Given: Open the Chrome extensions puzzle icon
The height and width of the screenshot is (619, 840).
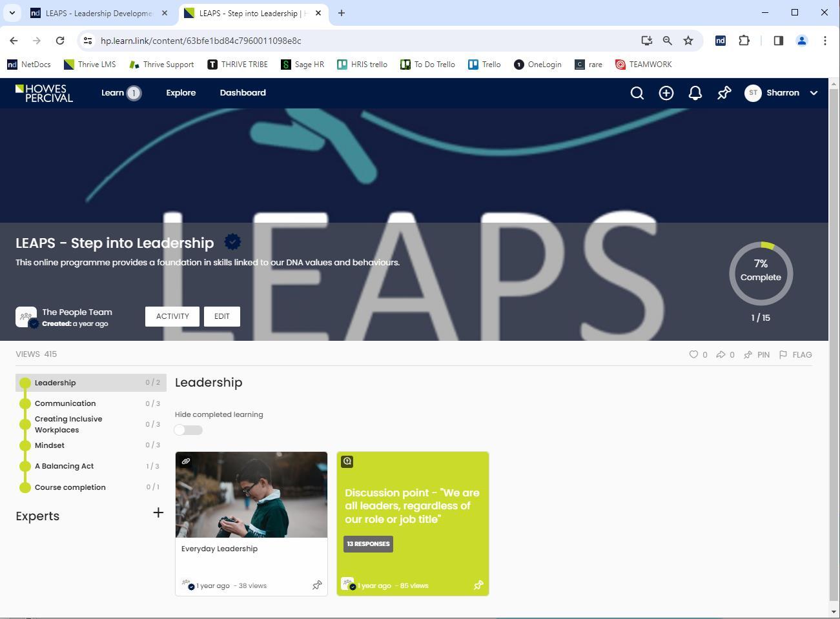Looking at the screenshot, I should [x=744, y=41].
